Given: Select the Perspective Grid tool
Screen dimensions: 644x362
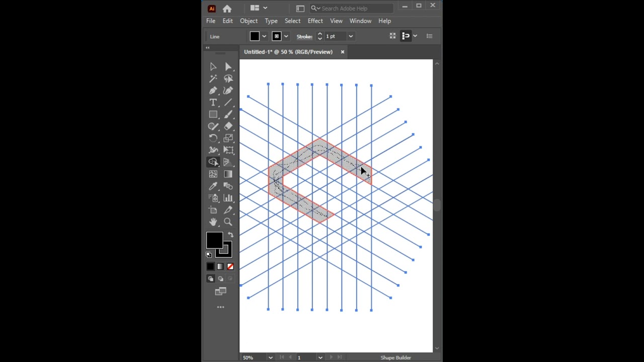Looking at the screenshot, I should 228,162.
